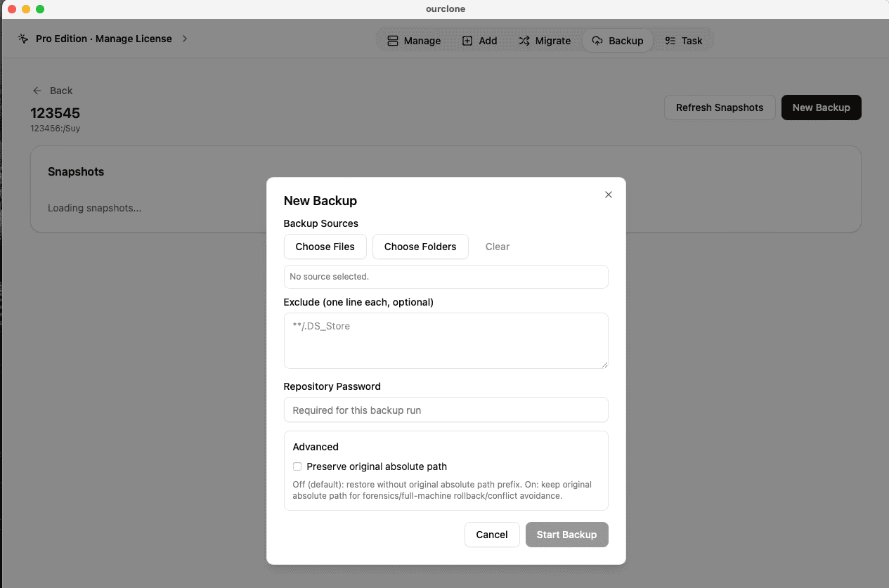Dismiss the dialog using the X icon
The height and width of the screenshot is (588, 889).
coord(608,195)
